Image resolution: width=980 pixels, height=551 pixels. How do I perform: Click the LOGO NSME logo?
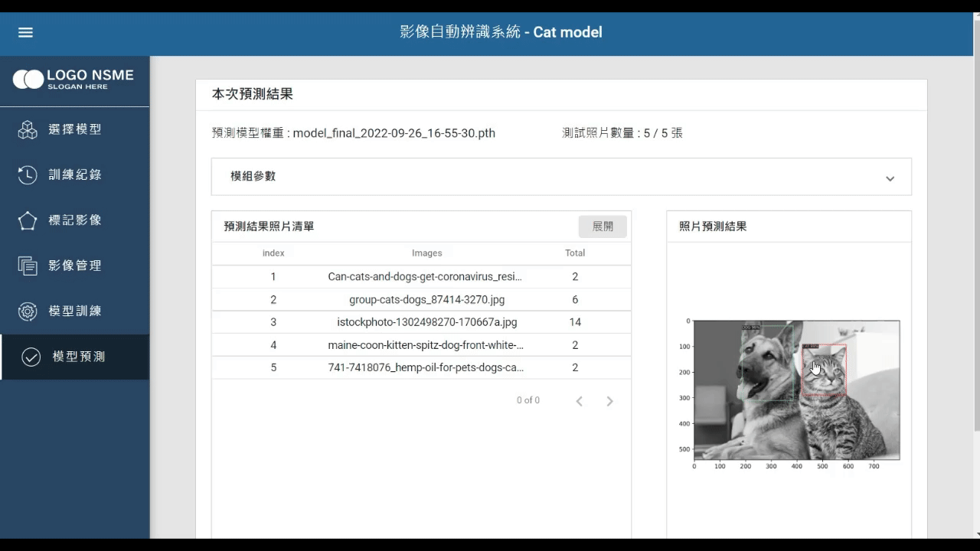pyautogui.click(x=73, y=79)
